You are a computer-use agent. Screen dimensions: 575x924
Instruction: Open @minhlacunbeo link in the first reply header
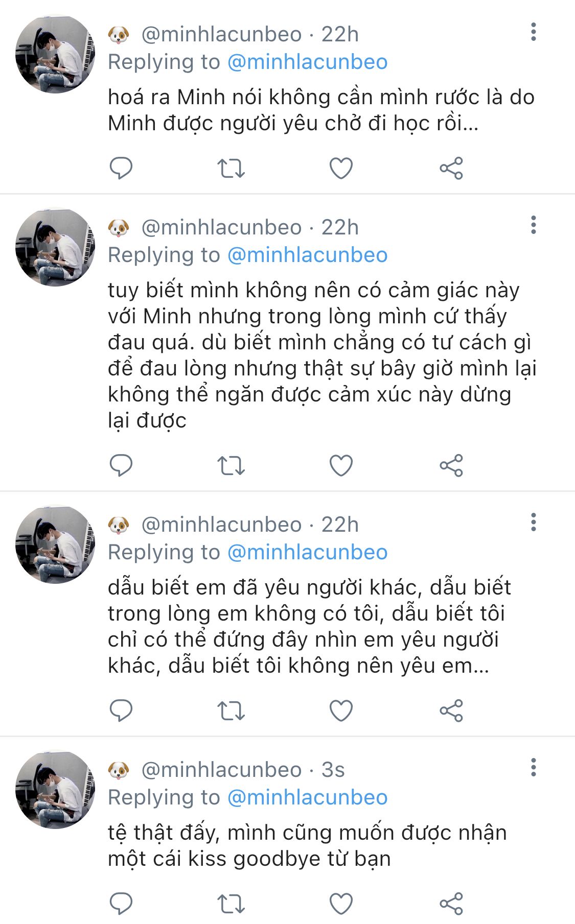(307, 62)
